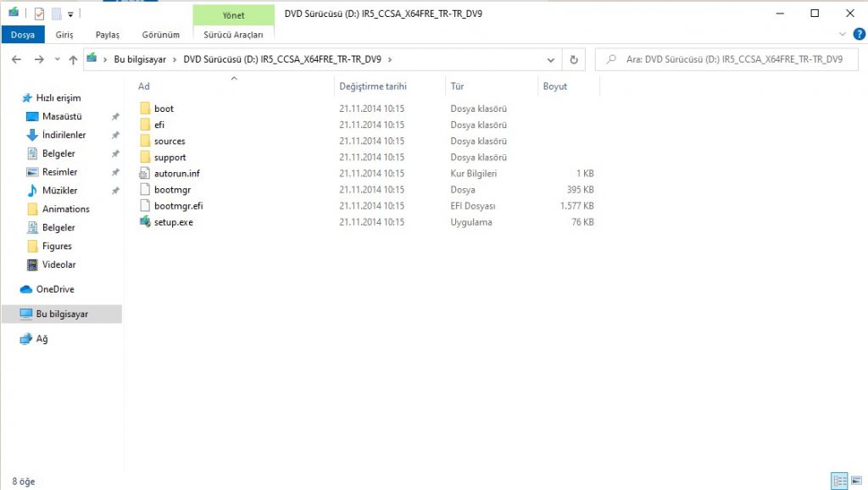Screen dimensions: 868x490
Task: Open the Sürücü Araçları tab
Action: point(233,35)
